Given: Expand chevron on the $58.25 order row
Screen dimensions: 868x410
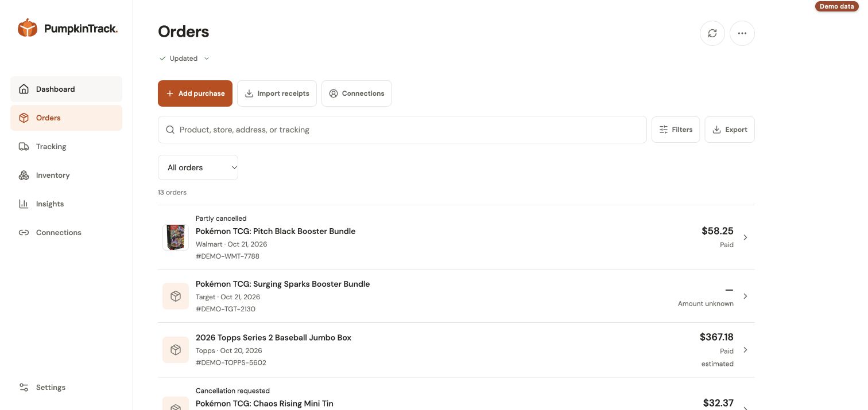Looking at the screenshot, I should coord(745,237).
